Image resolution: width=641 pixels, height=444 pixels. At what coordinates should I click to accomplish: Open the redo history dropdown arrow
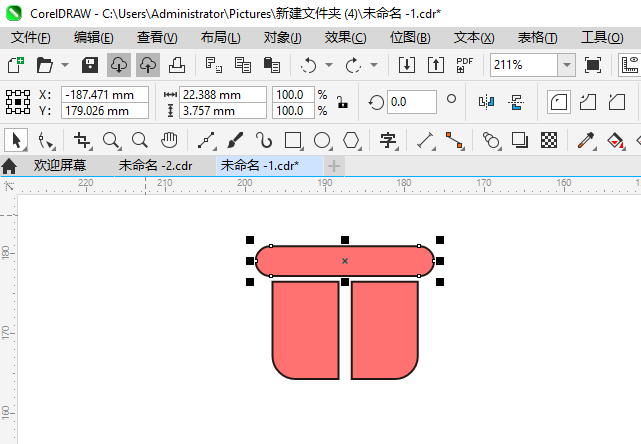point(374,65)
